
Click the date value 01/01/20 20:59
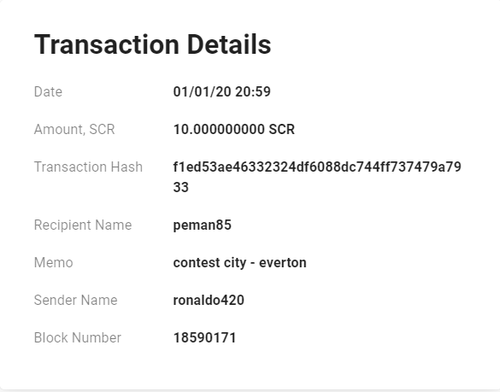222,92
